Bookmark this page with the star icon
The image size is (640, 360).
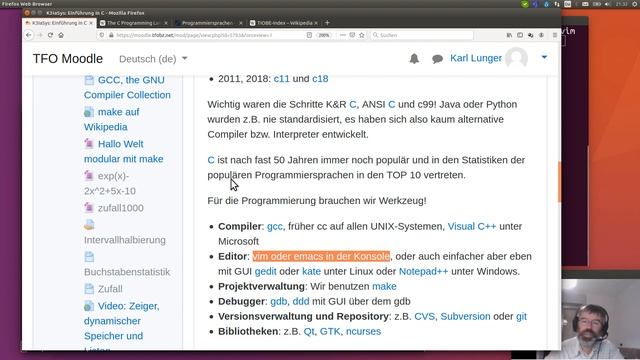(x=362, y=35)
